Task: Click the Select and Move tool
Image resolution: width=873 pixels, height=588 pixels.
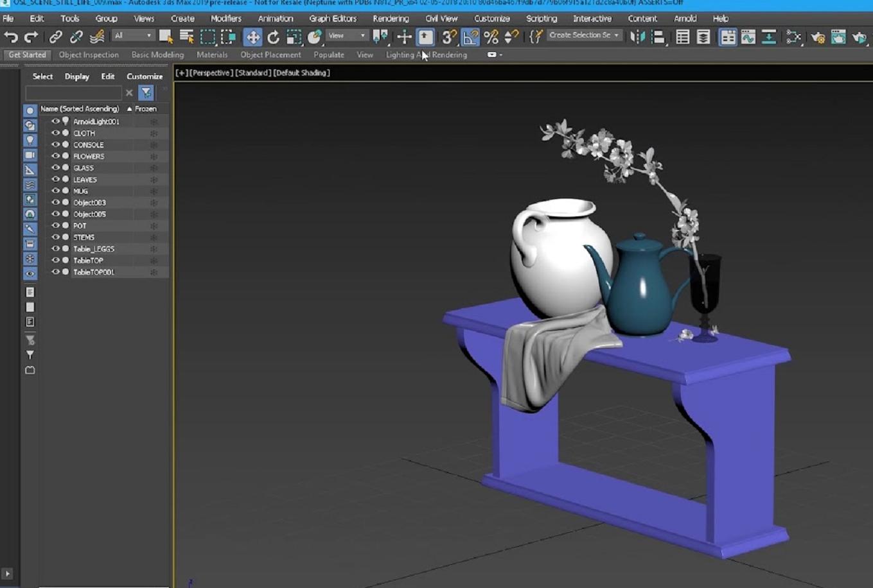Action: coord(252,37)
